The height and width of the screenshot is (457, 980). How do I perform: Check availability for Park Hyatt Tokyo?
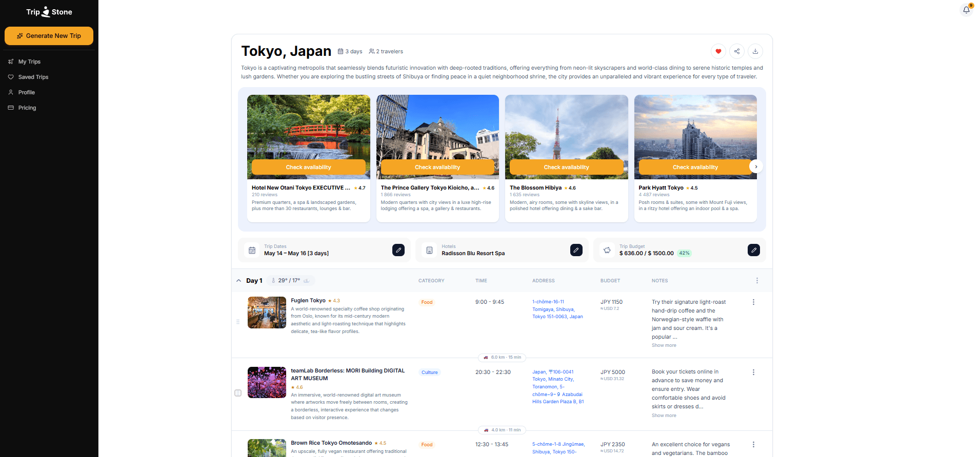[695, 167]
